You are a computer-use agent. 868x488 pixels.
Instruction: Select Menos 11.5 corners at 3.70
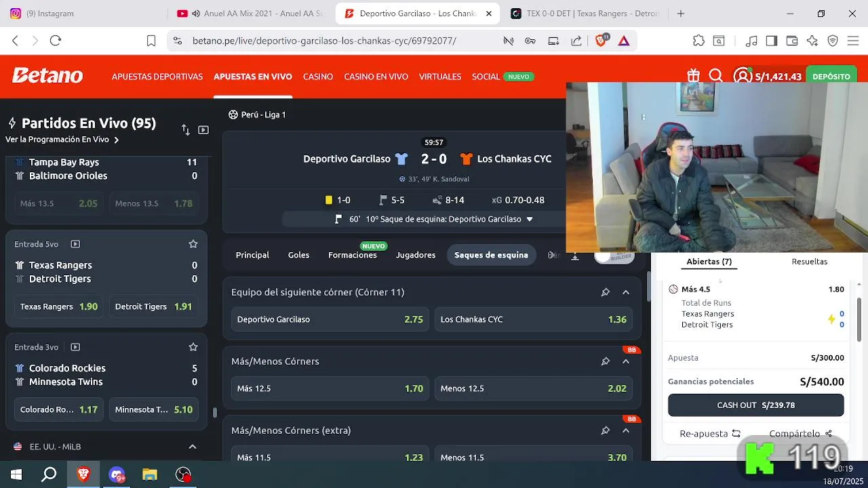534,455
